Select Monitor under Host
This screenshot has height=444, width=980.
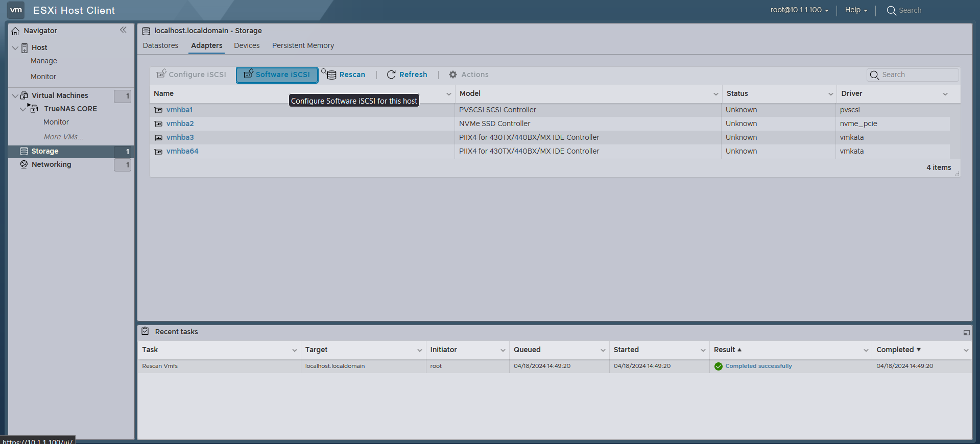[x=43, y=77]
